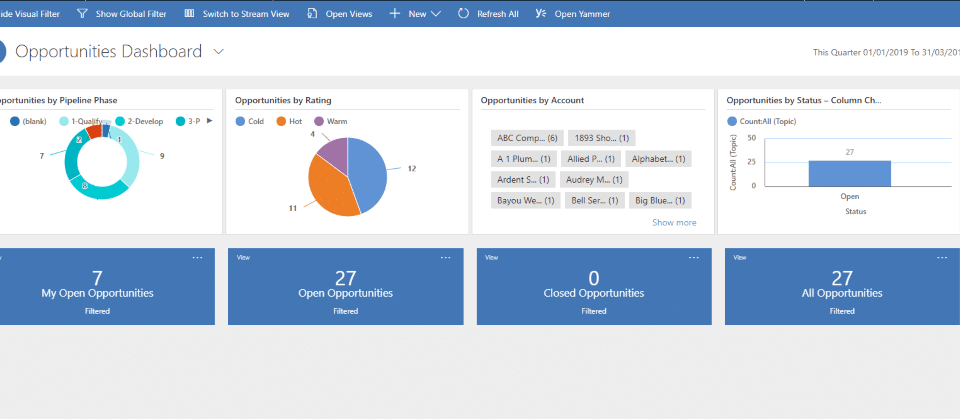Click the Open status bar in column chart
This screenshot has width=960, height=419.
point(849,174)
